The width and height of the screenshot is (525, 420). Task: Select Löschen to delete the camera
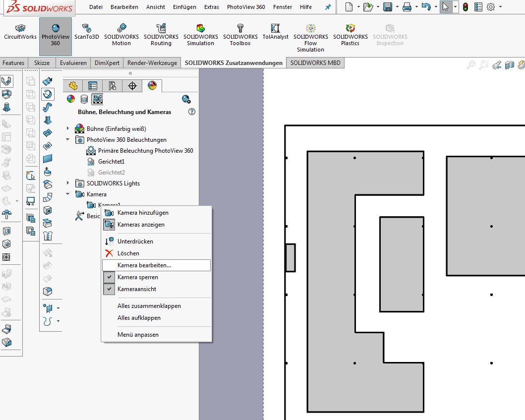(128, 253)
